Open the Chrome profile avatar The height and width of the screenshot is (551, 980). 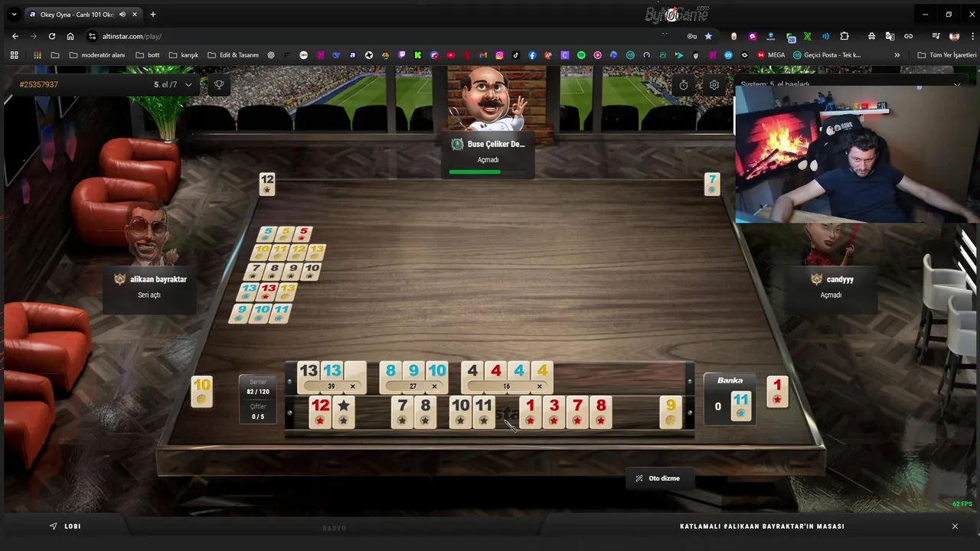[x=954, y=36]
